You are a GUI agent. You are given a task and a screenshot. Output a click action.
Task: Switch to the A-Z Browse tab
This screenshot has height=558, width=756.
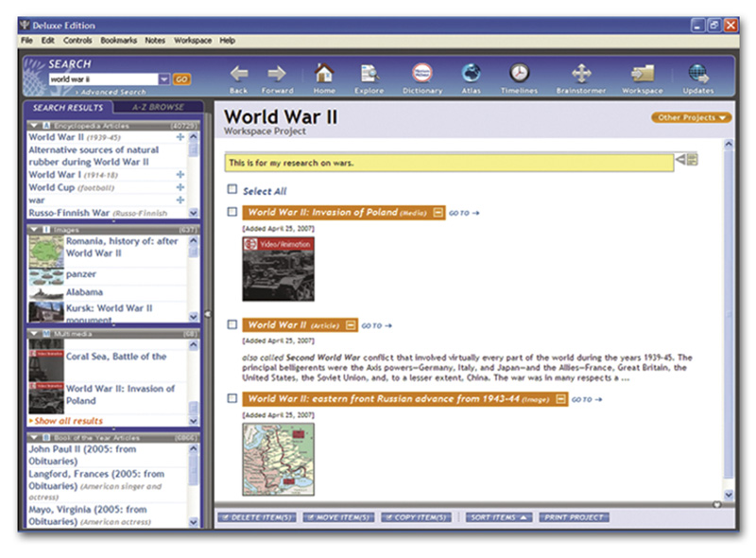(157, 107)
